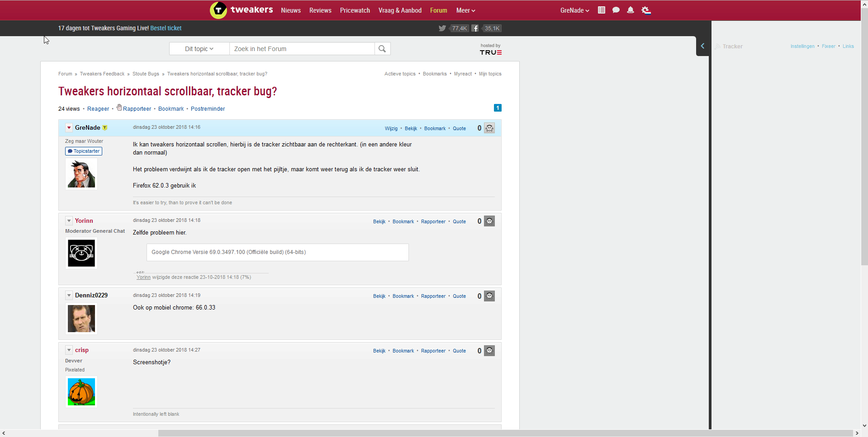Click the Fixeer link in Tracker panel
The width and height of the screenshot is (868, 437).
[x=829, y=46]
